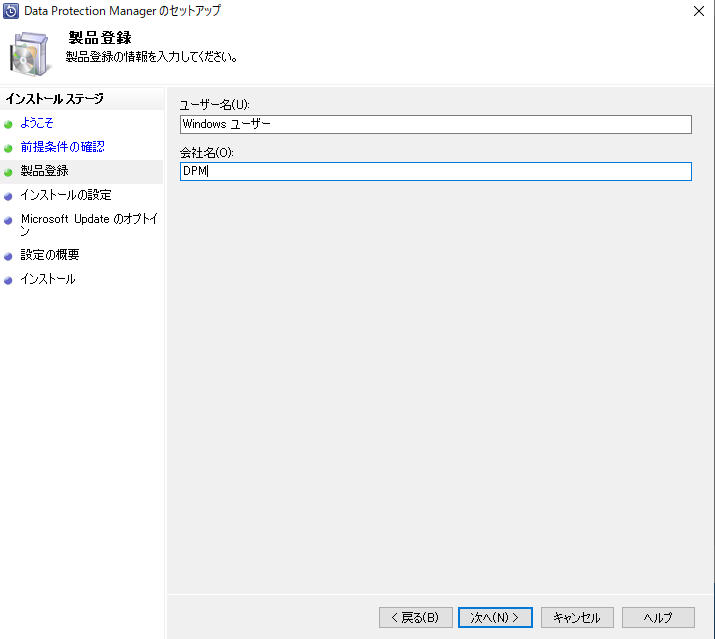Select the 製品登録 stage item
The image size is (715, 639).
point(45,171)
